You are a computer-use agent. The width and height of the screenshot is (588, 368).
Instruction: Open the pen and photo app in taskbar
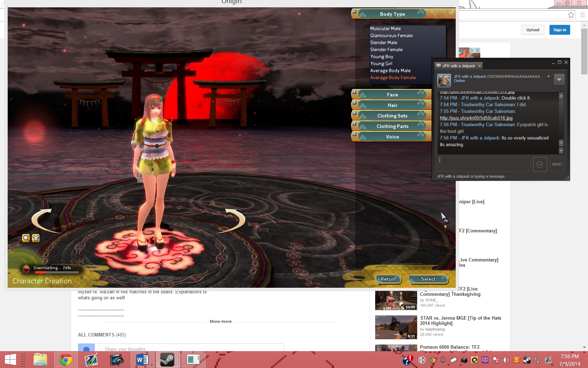pyautogui.click(x=91, y=360)
